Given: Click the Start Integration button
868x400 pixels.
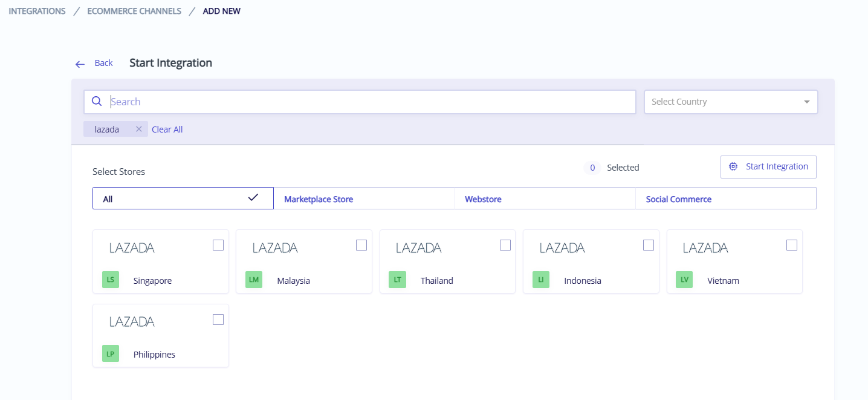Looking at the screenshot, I should pyautogui.click(x=768, y=166).
